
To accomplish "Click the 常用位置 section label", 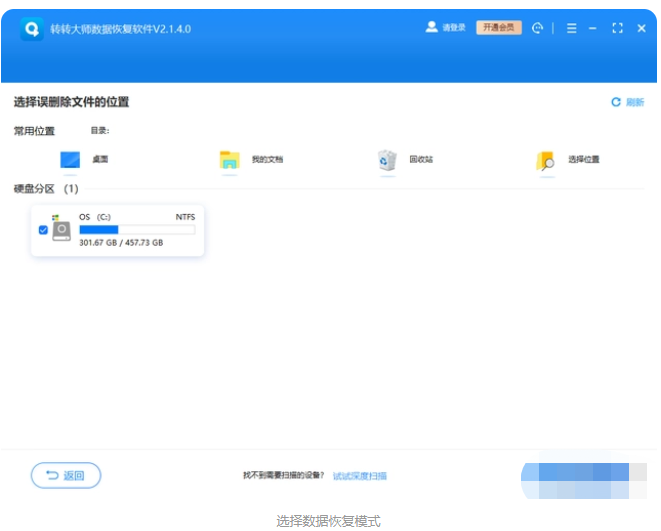I will point(34,131).
